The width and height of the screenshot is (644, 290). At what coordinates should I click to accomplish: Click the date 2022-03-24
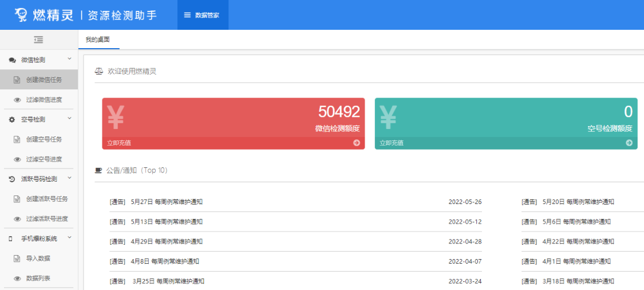465,281
